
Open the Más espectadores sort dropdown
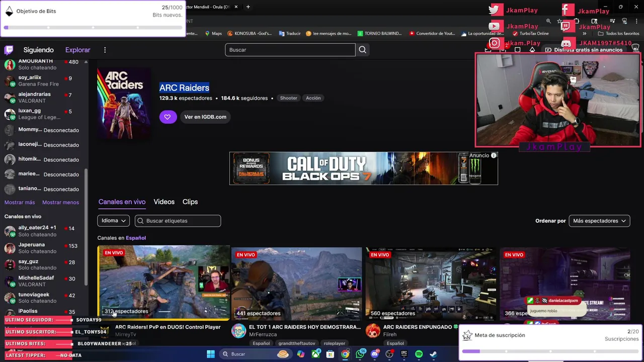(x=599, y=221)
